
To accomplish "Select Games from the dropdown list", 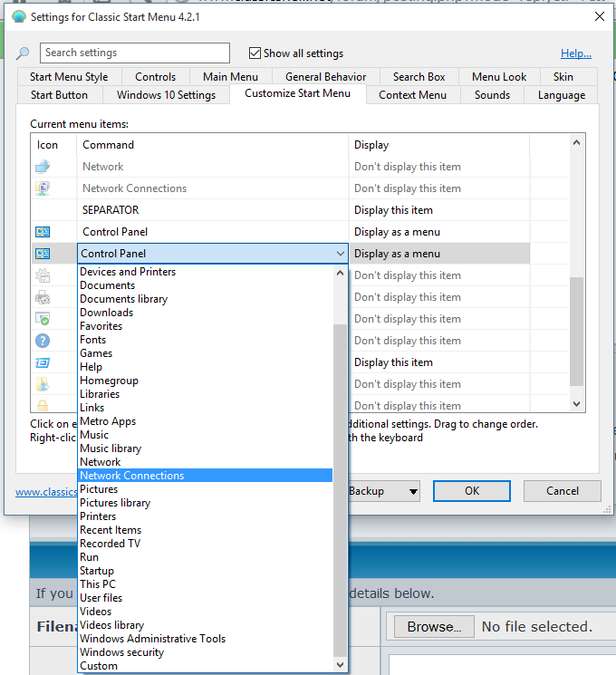I will (x=96, y=353).
